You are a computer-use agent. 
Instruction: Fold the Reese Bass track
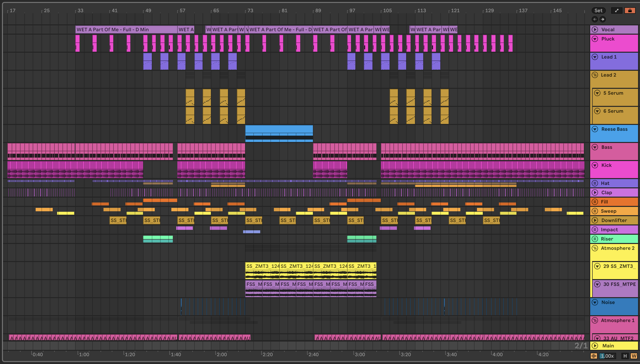click(x=595, y=129)
